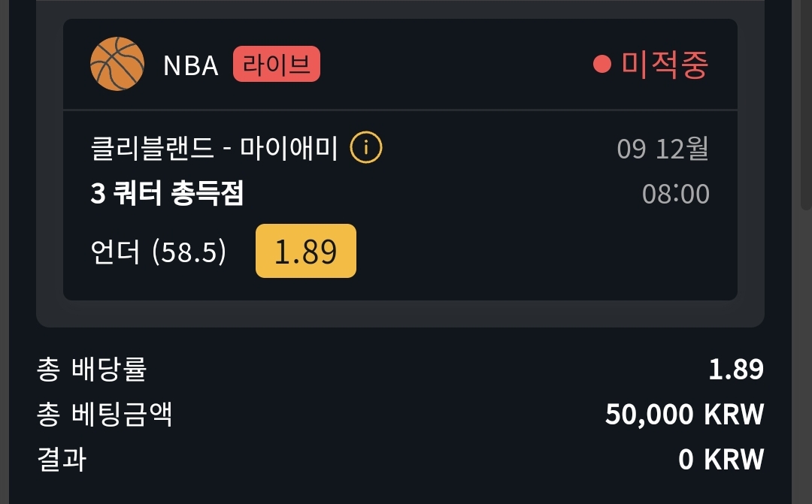Click the bet slip card header row
Image resolution: width=812 pixels, height=504 pixels.
(x=400, y=64)
